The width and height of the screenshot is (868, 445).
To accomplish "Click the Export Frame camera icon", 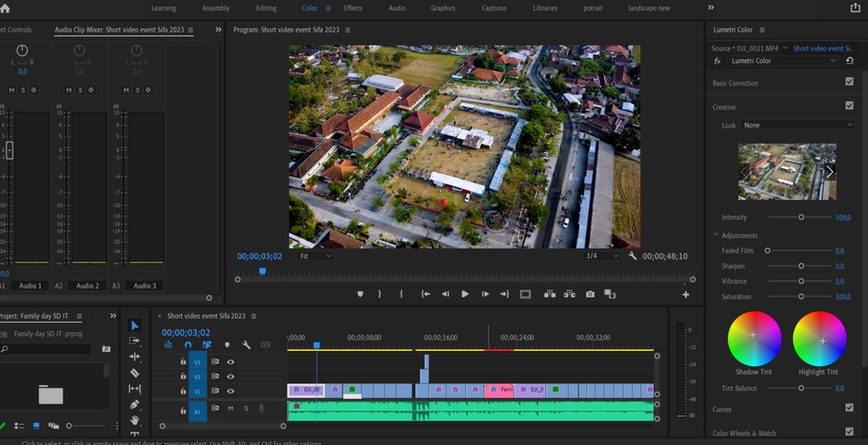I will (x=590, y=294).
